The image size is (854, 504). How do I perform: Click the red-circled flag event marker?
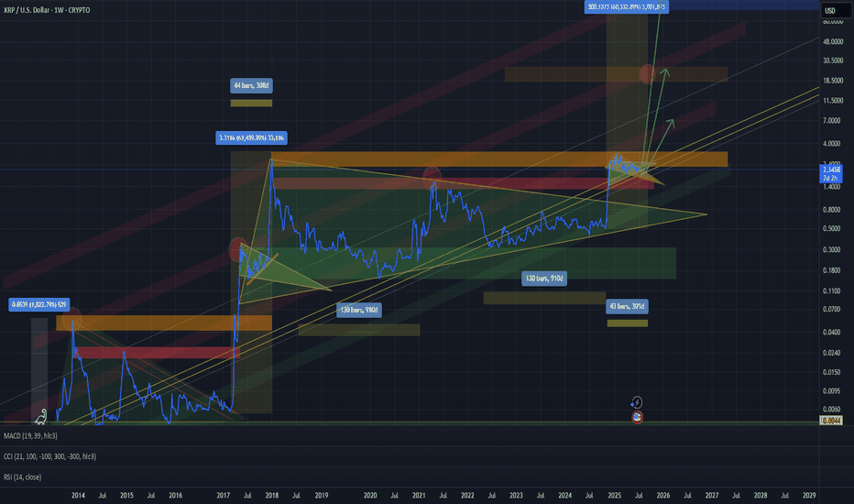tap(637, 417)
